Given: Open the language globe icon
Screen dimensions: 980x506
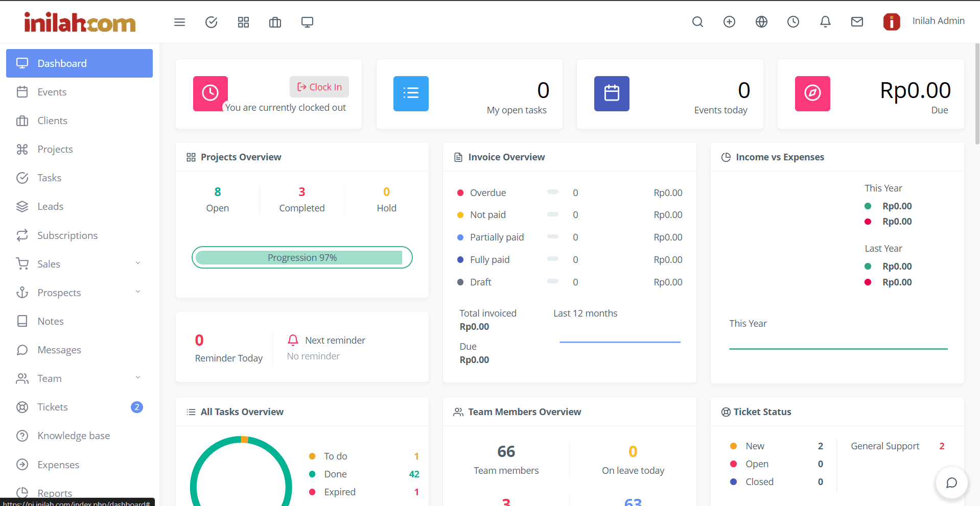Looking at the screenshot, I should click(x=761, y=22).
